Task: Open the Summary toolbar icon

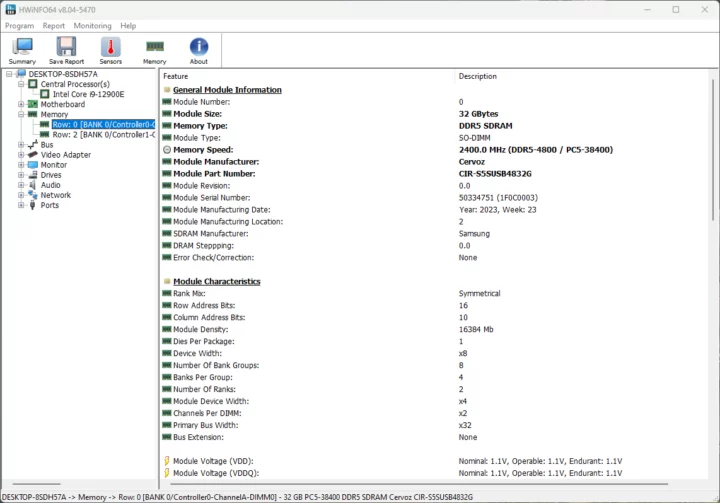Action: pyautogui.click(x=22, y=50)
